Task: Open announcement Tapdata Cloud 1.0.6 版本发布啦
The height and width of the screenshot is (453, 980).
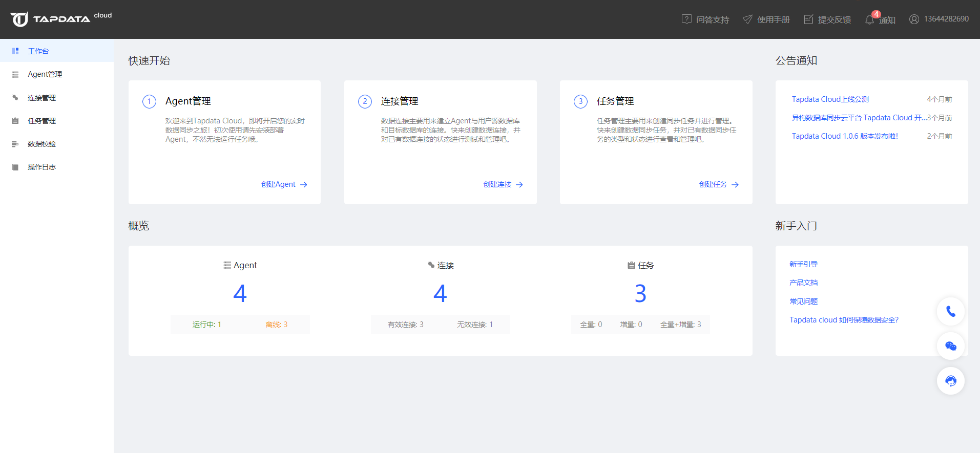Action: point(845,136)
